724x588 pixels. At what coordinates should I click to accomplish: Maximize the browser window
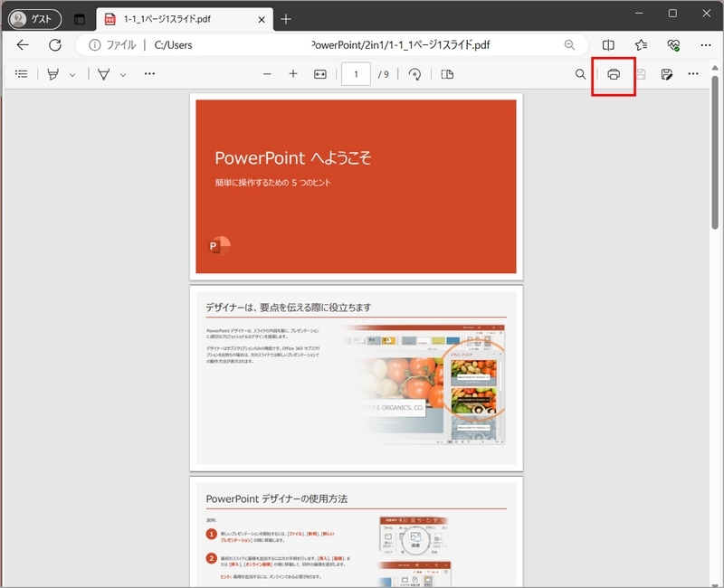point(672,14)
